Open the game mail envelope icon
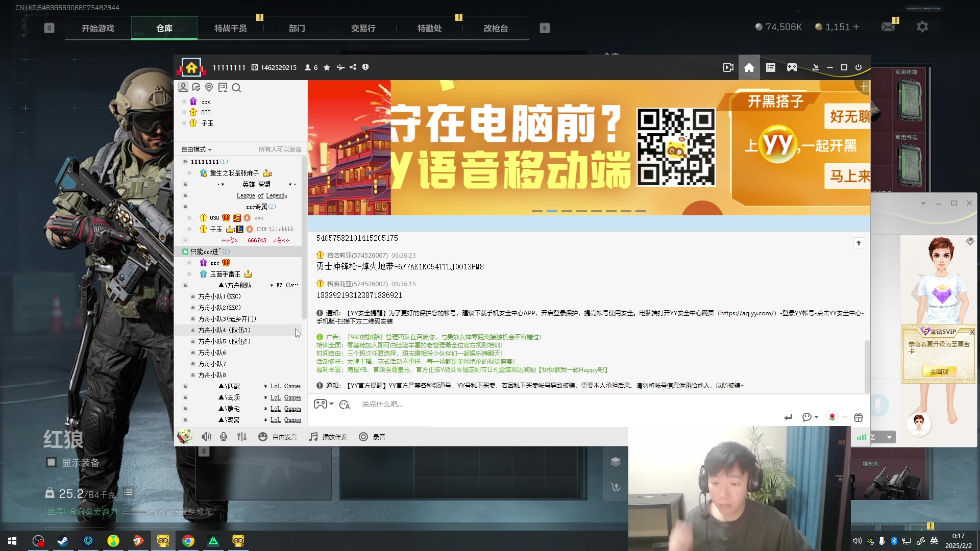Screen dimensions: 980x551 click(x=889, y=27)
